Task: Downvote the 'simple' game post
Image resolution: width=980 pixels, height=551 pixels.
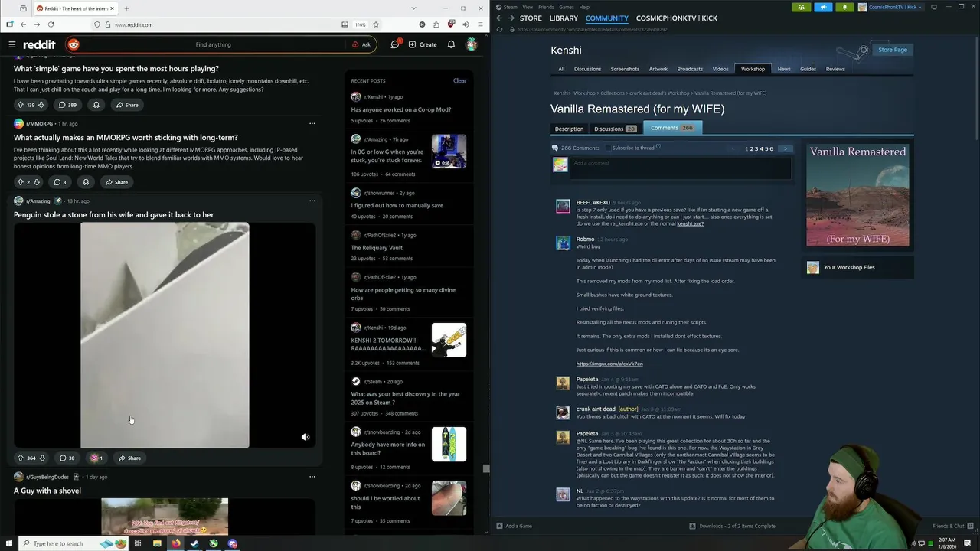Action: click(x=41, y=105)
